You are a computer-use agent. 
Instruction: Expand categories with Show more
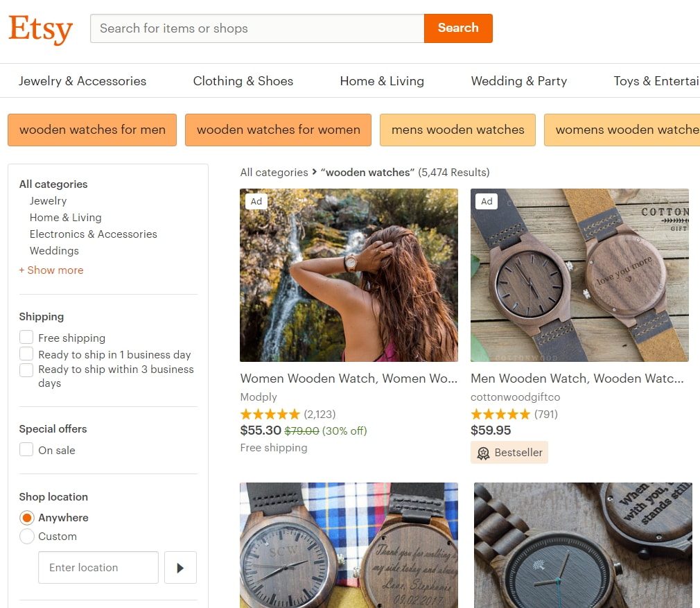tap(51, 270)
